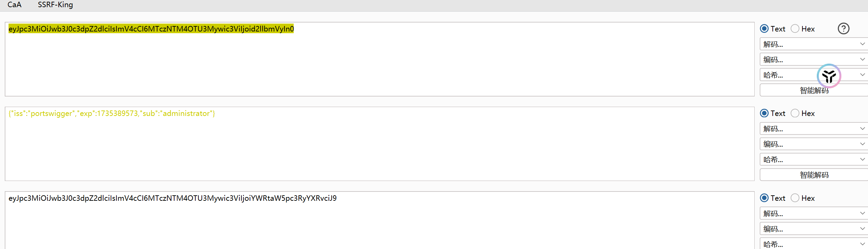Open the 解码 dropdown in the second panel
The width and height of the screenshot is (868, 249).
(x=813, y=129)
